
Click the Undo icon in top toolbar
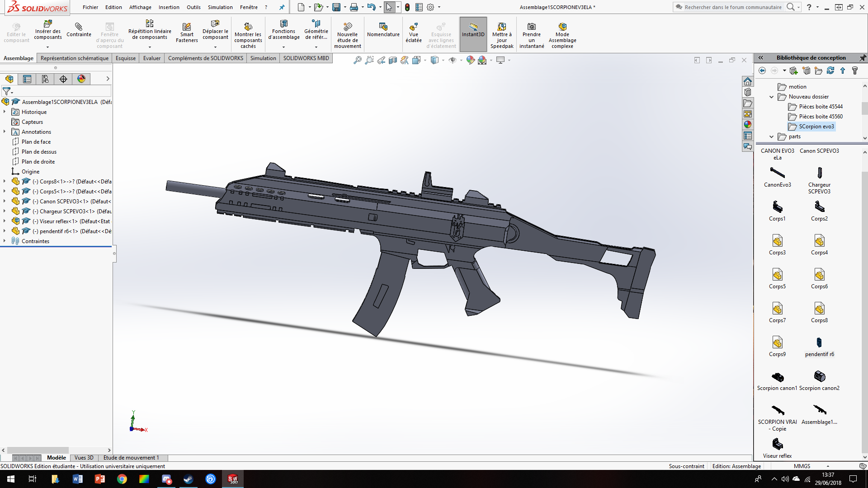tap(371, 7)
